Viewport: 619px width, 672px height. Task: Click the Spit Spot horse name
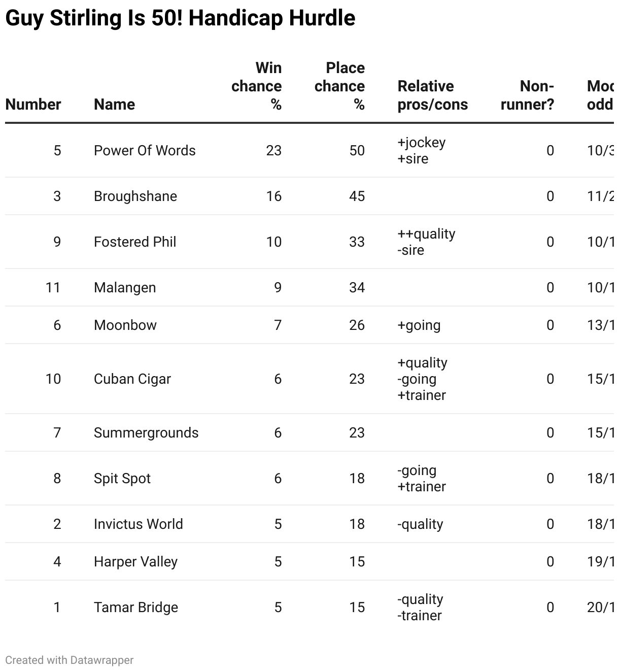[x=122, y=479]
